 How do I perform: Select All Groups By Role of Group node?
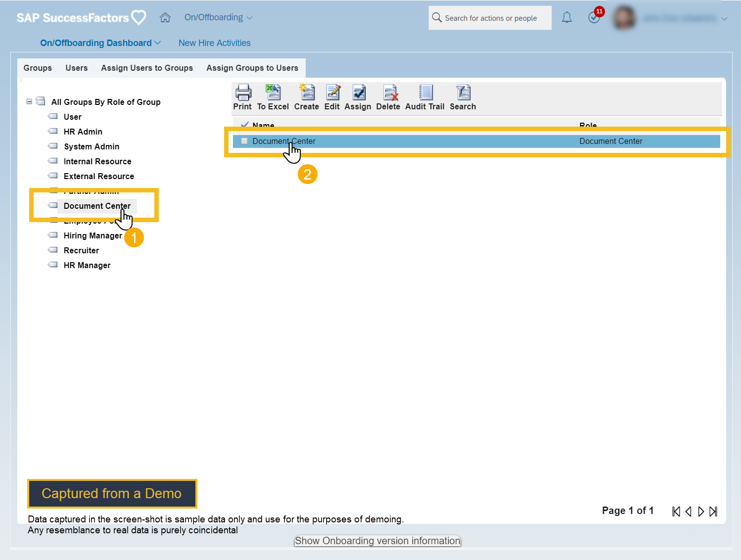point(106,102)
